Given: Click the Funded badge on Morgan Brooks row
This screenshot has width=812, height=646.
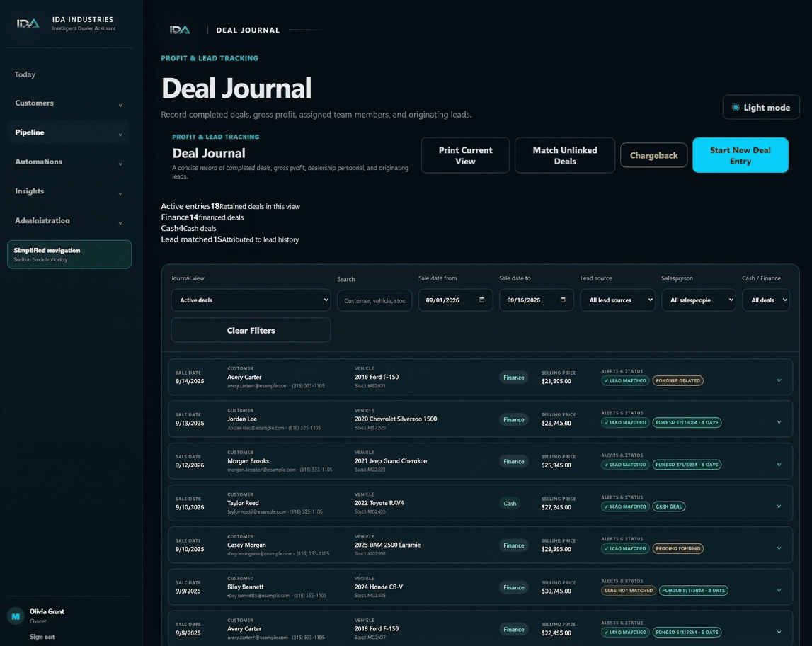Looking at the screenshot, I should 687,465.
